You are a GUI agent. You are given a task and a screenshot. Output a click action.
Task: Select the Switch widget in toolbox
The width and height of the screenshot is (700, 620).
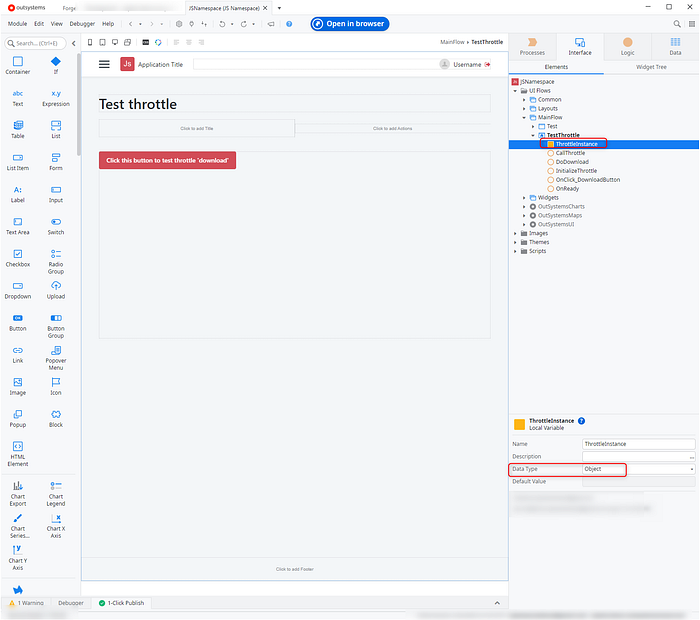pos(56,225)
